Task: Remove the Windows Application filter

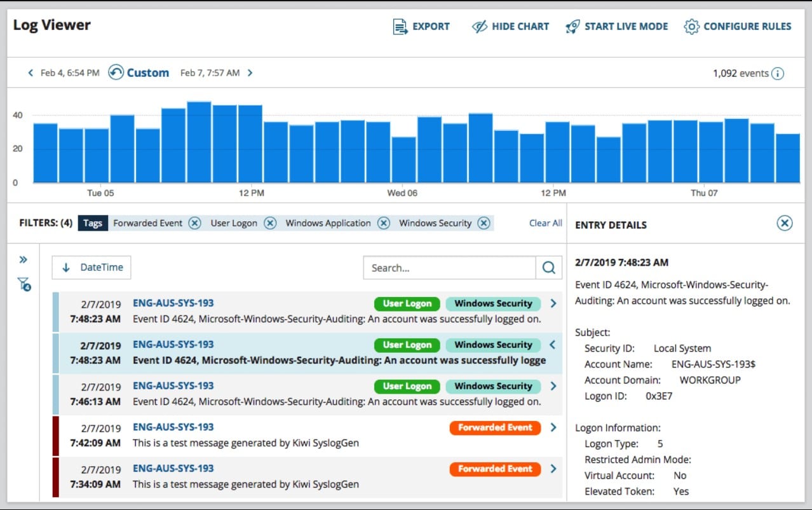Action: 383,223
